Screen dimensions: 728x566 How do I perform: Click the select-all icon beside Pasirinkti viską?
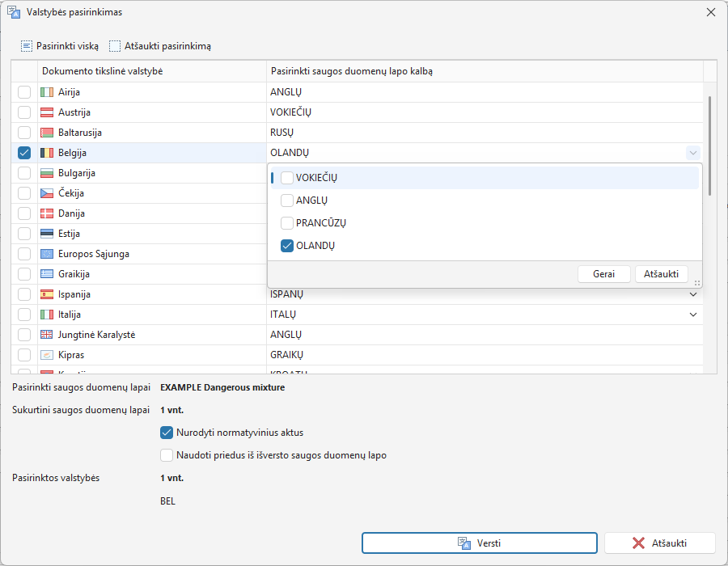point(27,46)
